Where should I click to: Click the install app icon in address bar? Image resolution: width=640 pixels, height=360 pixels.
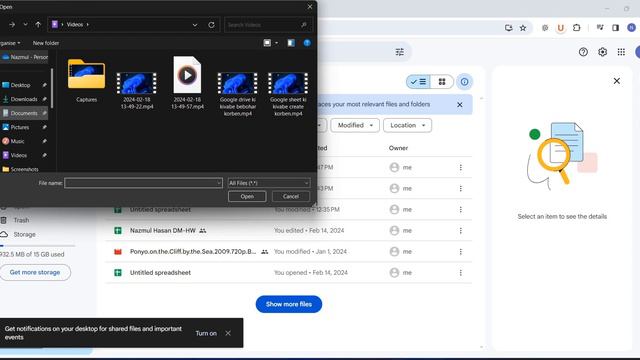(508, 28)
